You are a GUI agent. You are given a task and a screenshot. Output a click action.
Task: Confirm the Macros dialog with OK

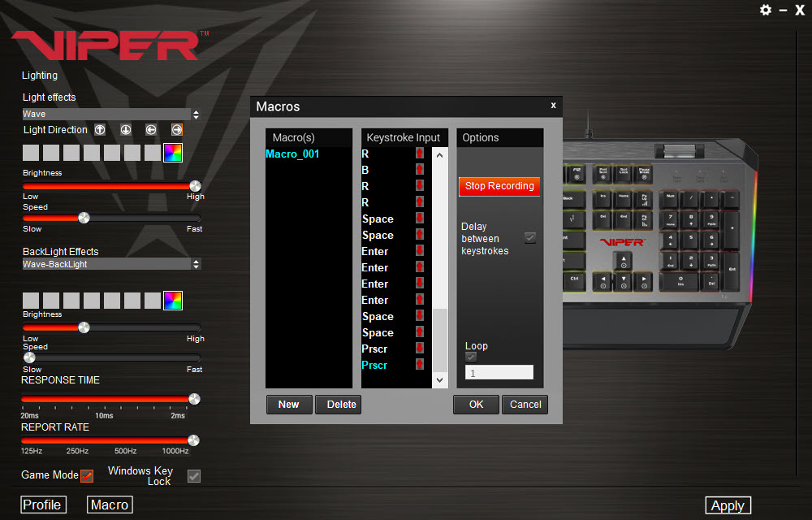tap(476, 405)
